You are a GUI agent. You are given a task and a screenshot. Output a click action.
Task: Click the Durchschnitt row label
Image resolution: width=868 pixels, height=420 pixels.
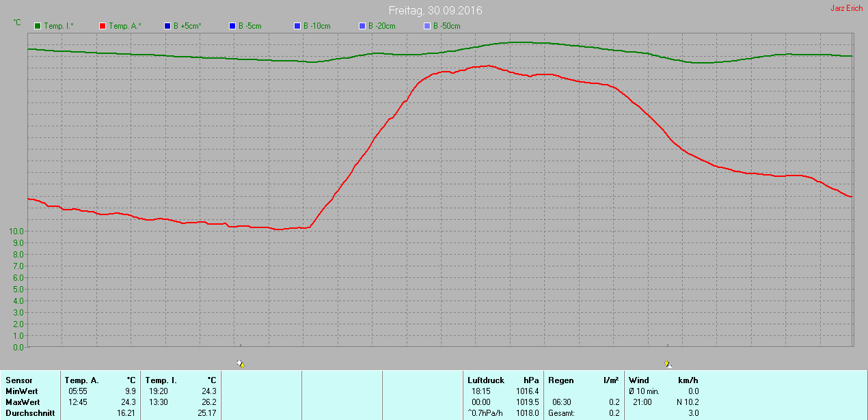point(30,413)
